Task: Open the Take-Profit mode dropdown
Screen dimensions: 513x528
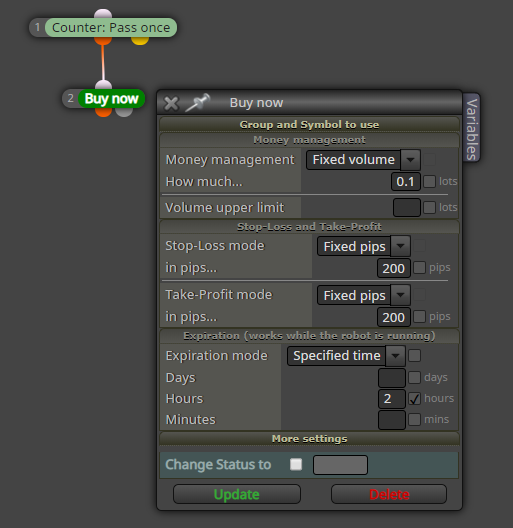Action: point(363,295)
